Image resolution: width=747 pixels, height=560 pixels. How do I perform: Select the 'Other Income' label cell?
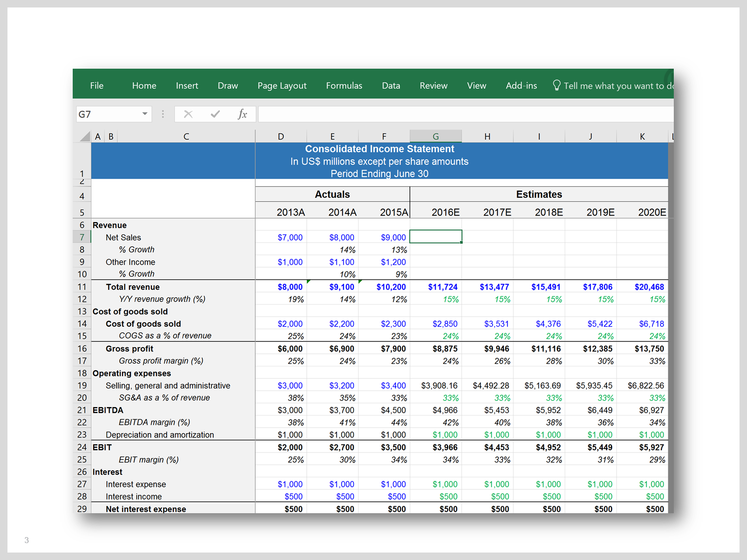pyautogui.click(x=130, y=262)
